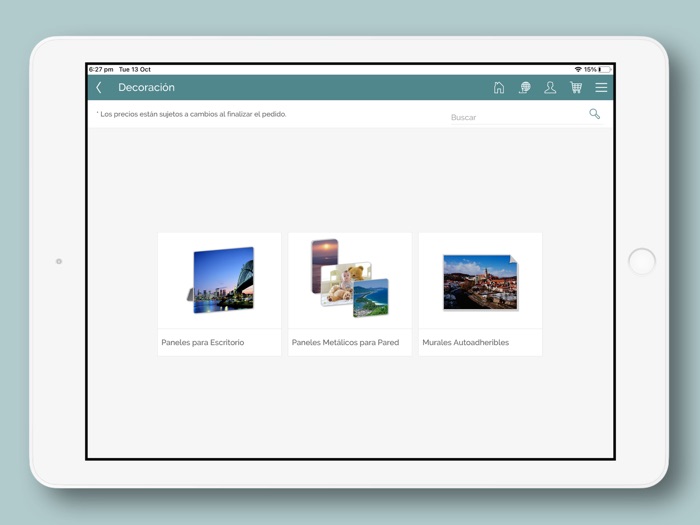Open the metal wall panels image
700x525 pixels.
click(349, 280)
